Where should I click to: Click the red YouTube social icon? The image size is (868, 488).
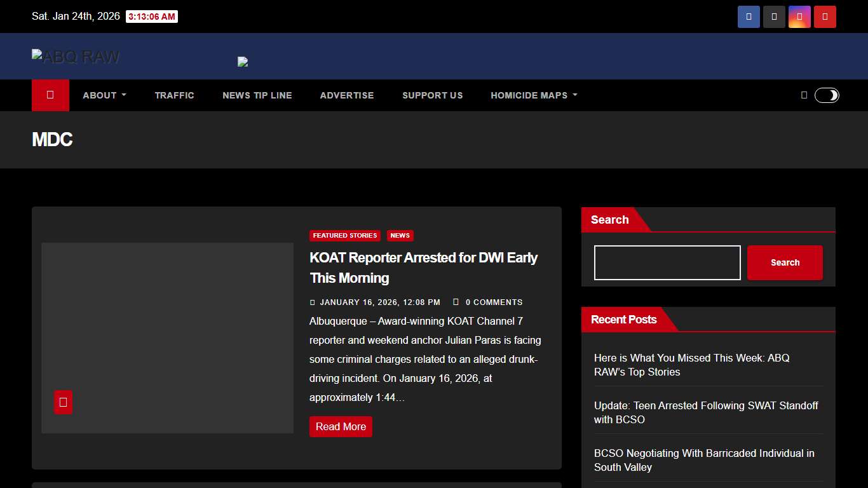825,17
